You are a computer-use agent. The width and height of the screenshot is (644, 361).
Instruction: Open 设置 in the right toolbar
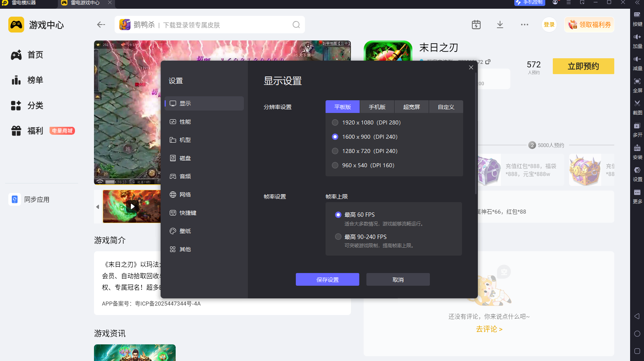[x=637, y=174]
